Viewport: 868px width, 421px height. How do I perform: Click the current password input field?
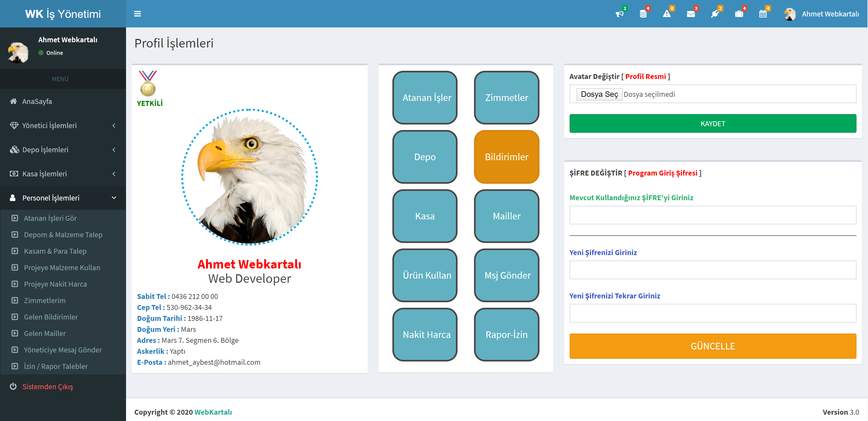(712, 215)
